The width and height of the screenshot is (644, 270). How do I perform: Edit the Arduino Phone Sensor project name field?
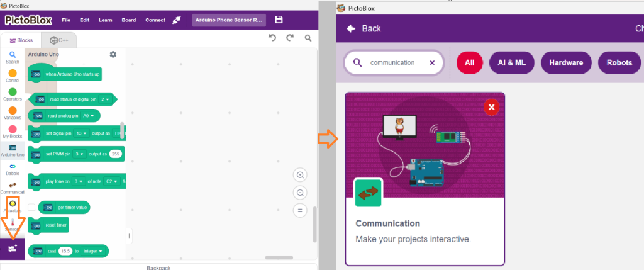[x=229, y=20]
